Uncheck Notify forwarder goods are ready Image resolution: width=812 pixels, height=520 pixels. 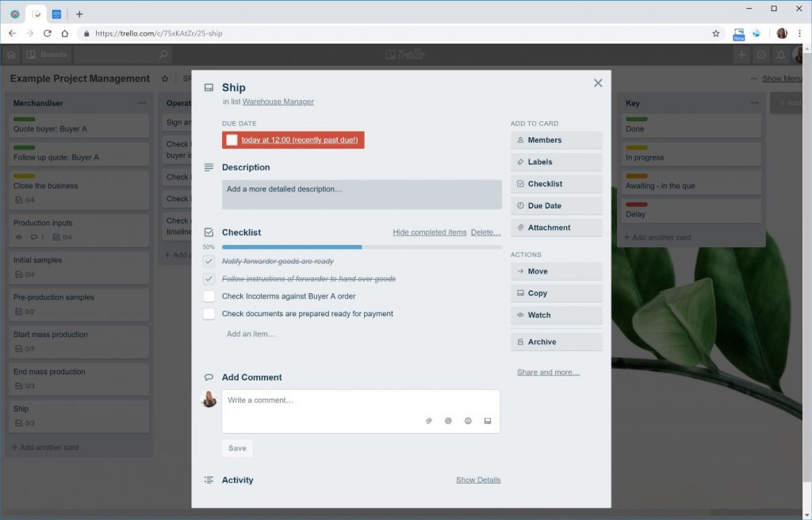[209, 261]
